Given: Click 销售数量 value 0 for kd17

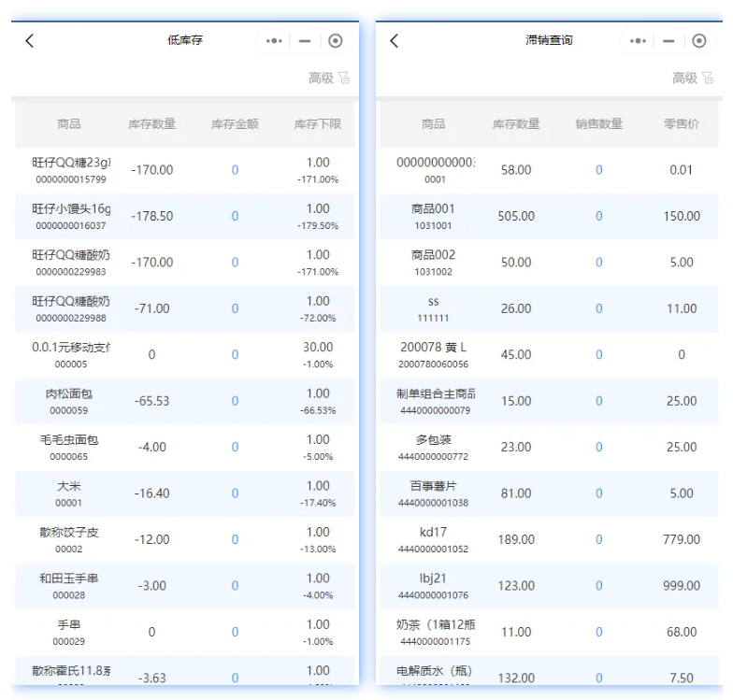Looking at the screenshot, I should pos(598,539).
